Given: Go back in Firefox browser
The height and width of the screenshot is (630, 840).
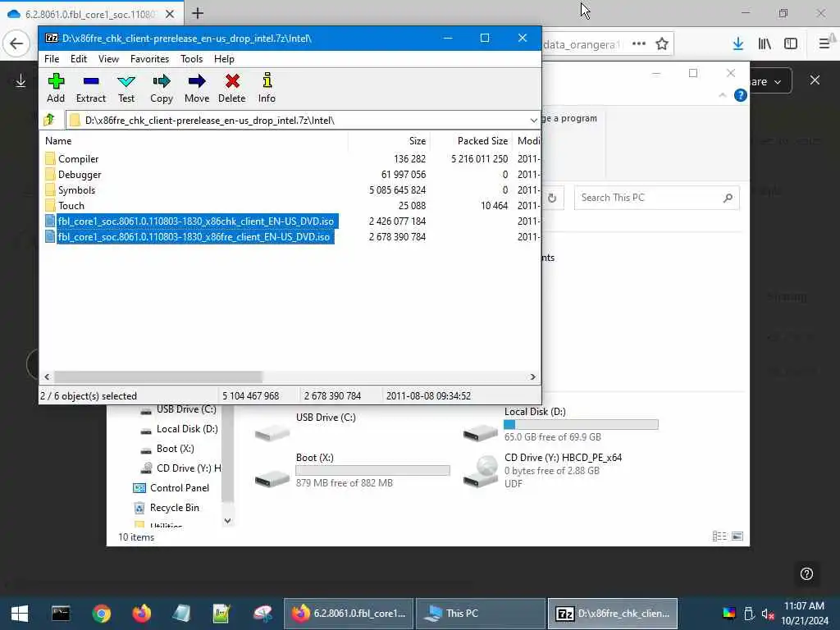Looking at the screenshot, I should click(16, 44).
